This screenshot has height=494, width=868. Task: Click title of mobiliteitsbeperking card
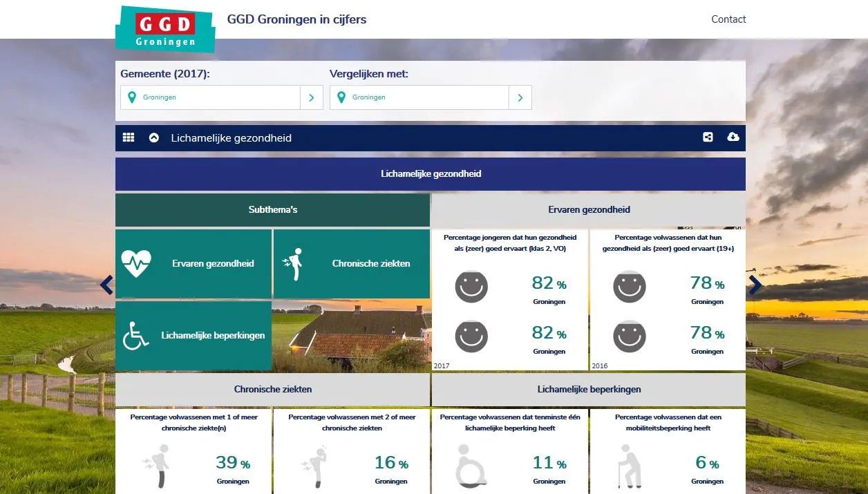668,423
